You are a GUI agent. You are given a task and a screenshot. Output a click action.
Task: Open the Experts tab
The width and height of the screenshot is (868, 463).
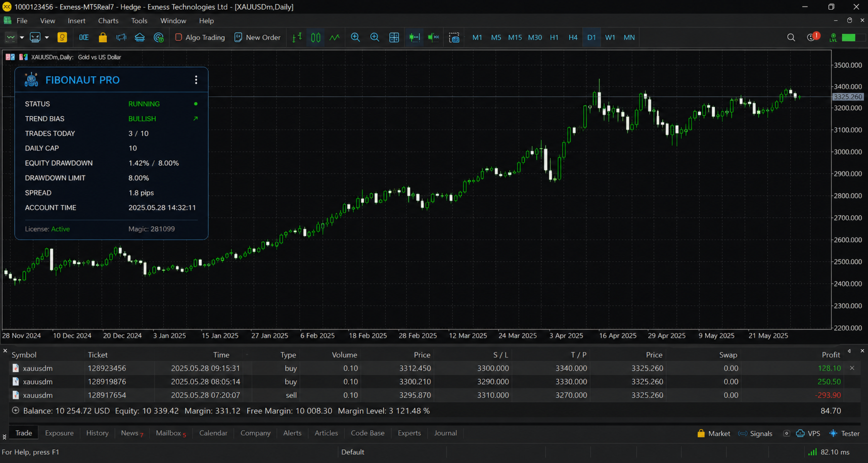tap(409, 433)
